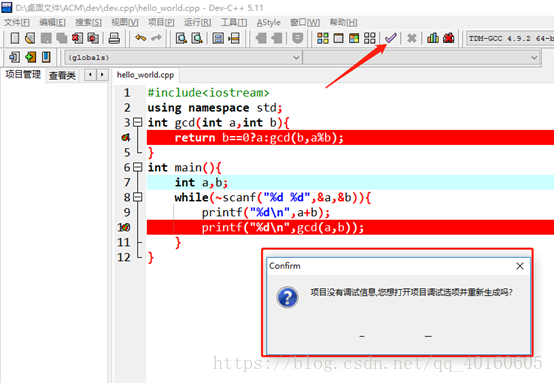This screenshot has width=554, height=383.
Task: Click the Goto function icon
Action: pyautogui.click(x=218, y=38)
